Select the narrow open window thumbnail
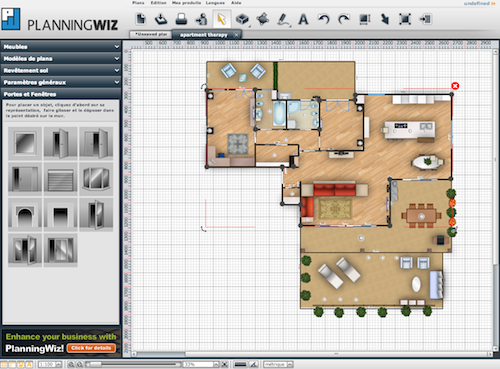500x369 pixels. click(96, 215)
